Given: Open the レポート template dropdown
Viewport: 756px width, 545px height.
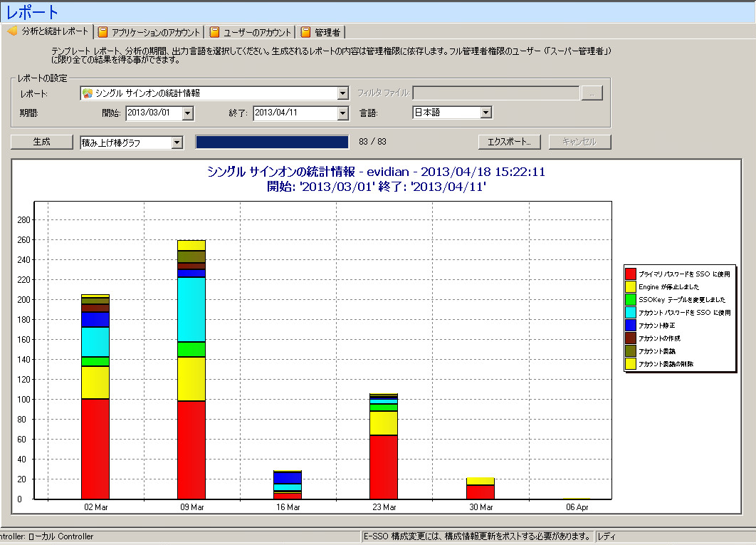Looking at the screenshot, I should (342, 93).
